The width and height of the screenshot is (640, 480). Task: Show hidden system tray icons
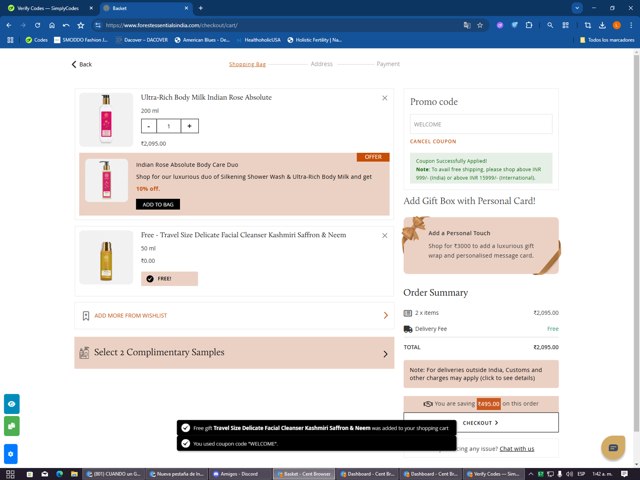point(531,474)
